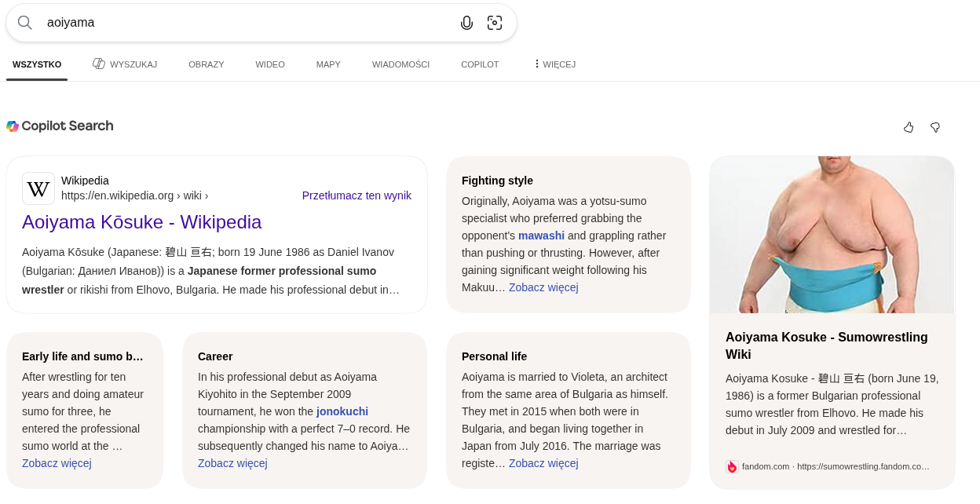
Task: Start voice search with microphone icon
Action: (466, 23)
